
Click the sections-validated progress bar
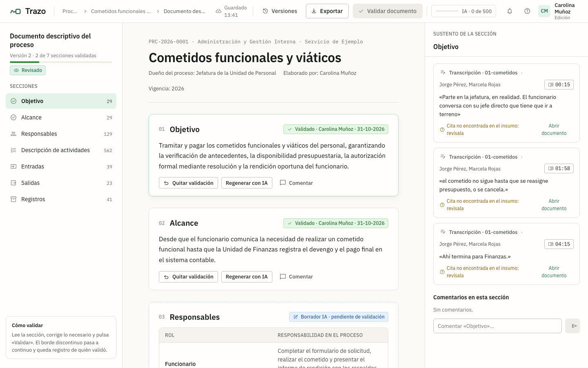[61, 62]
